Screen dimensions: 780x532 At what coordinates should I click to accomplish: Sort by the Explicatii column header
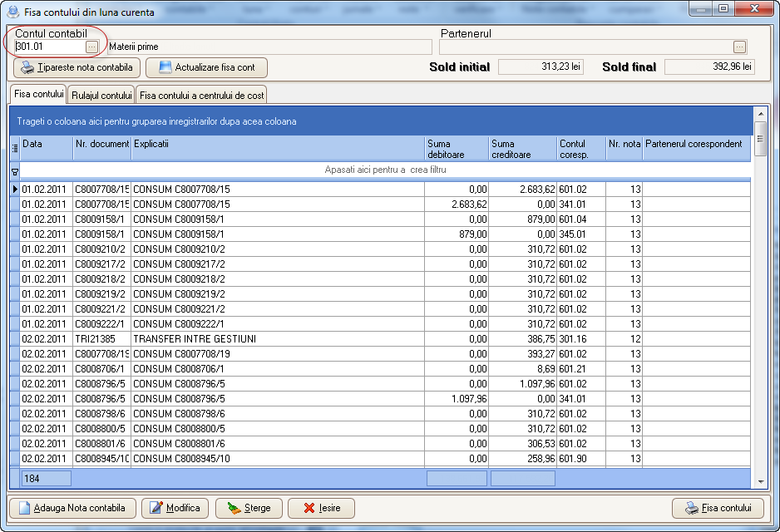pos(278,148)
